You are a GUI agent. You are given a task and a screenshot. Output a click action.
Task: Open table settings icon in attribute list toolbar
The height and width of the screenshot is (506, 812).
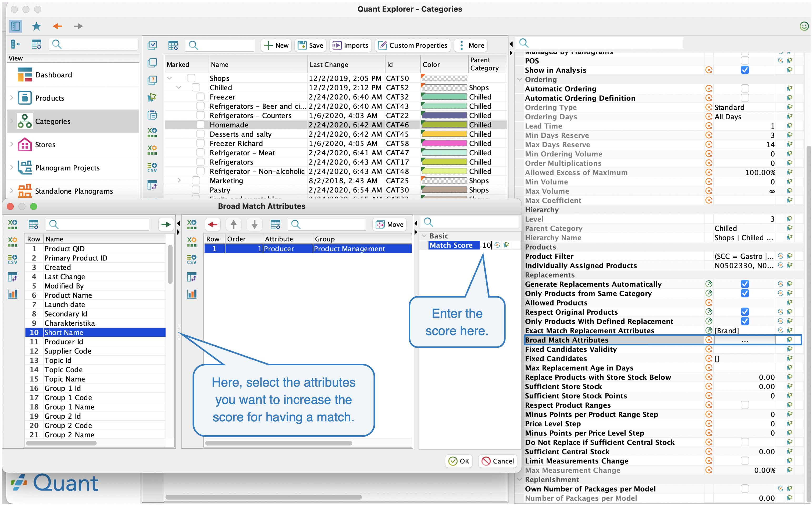coord(33,224)
